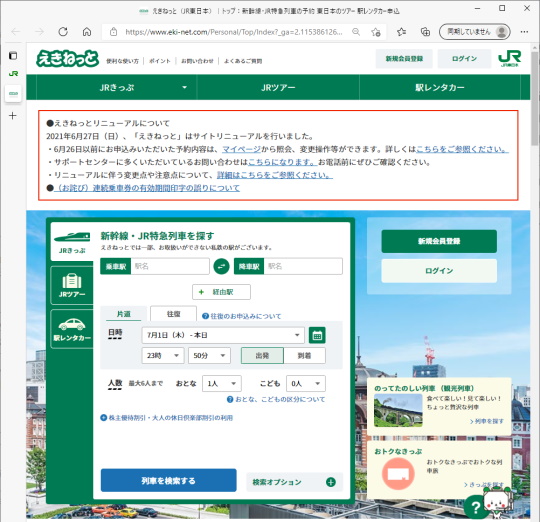Add this page to favorites star icon
The image size is (540, 522).
375,32
